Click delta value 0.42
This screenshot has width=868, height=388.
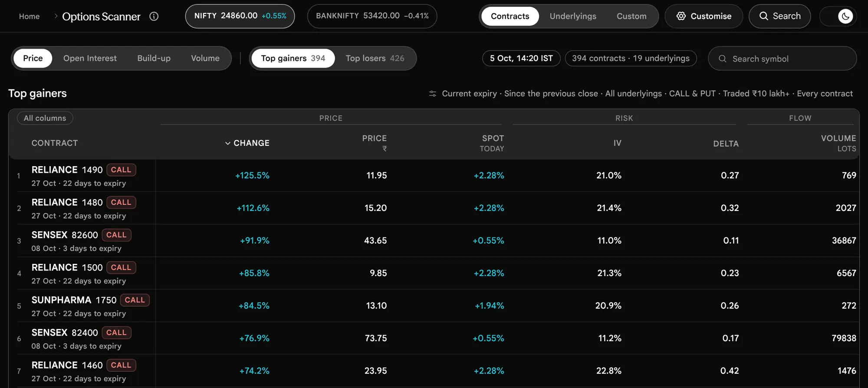[730, 371]
